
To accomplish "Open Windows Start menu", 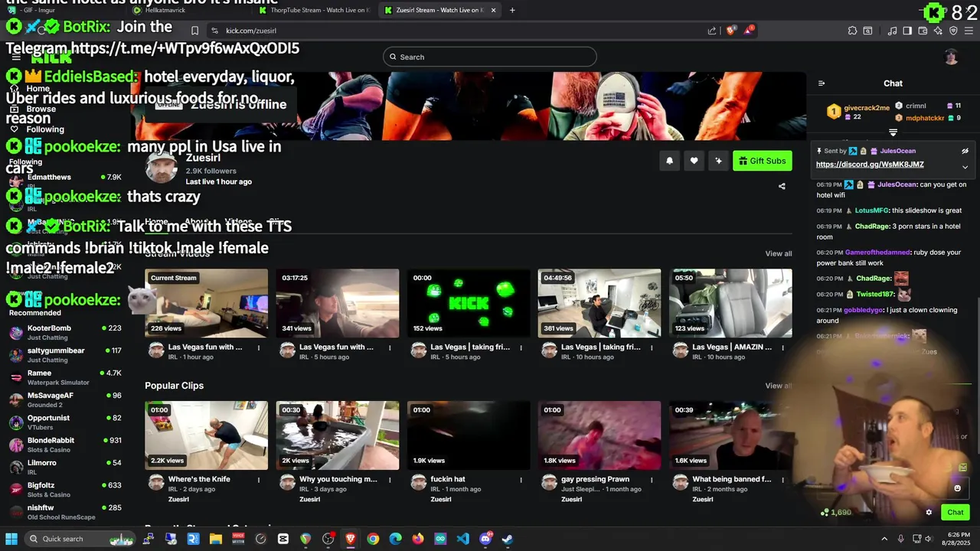I will click(x=11, y=539).
